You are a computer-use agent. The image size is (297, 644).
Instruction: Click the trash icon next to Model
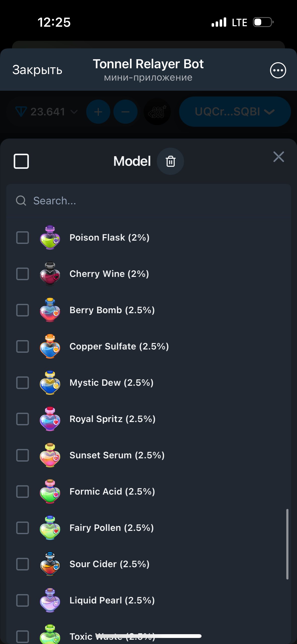[170, 161]
